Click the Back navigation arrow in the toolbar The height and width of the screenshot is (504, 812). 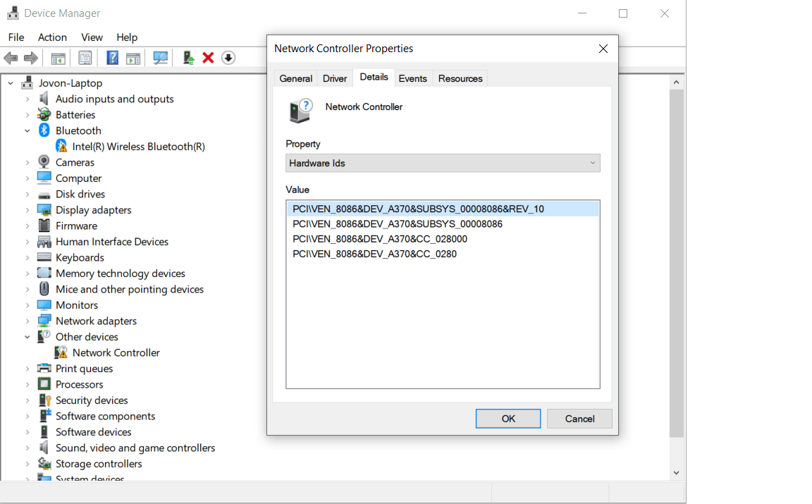[11, 57]
